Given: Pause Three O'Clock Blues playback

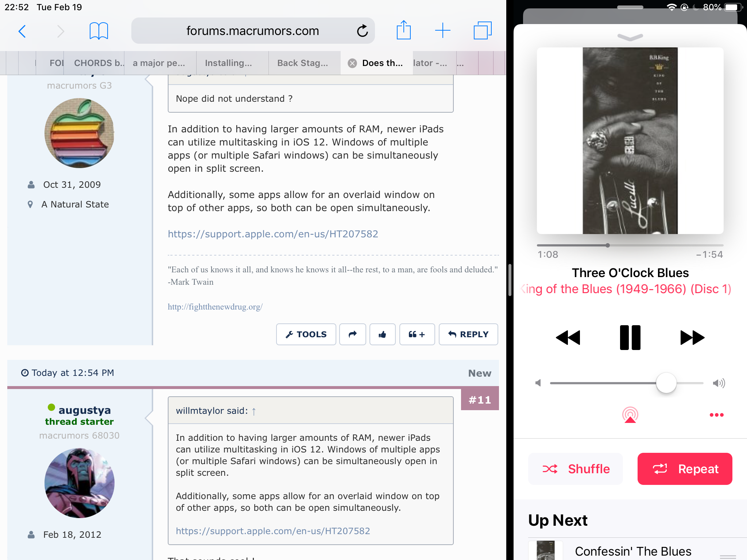Looking at the screenshot, I should pos(630,338).
